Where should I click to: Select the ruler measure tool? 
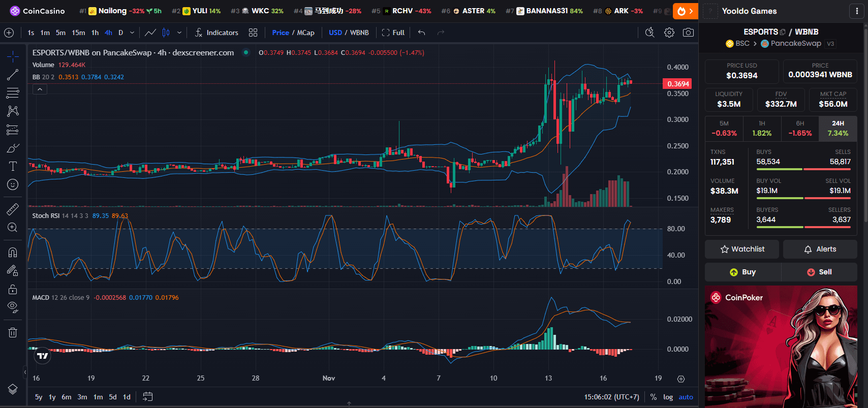[13, 209]
